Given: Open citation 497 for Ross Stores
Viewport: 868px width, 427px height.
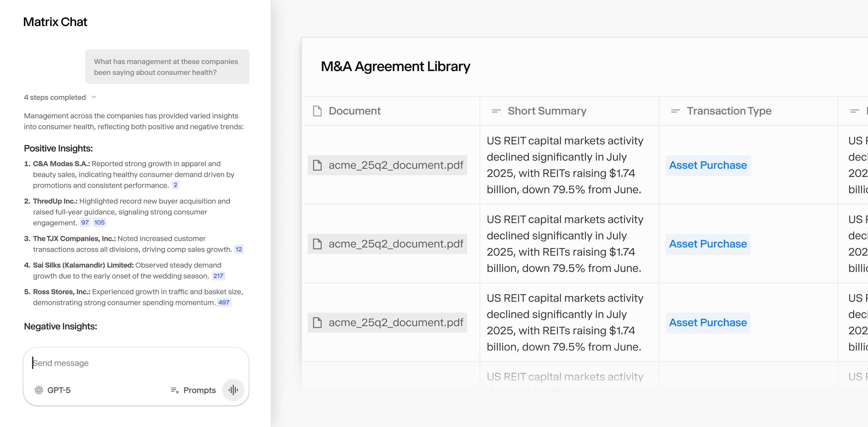Looking at the screenshot, I should (x=224, y=302).
